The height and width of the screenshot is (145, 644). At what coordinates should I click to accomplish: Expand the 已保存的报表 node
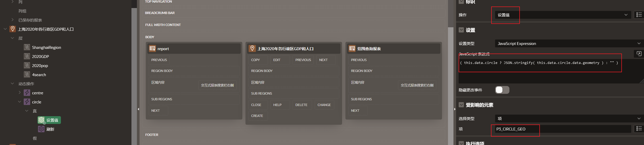[x=12, y=20]
